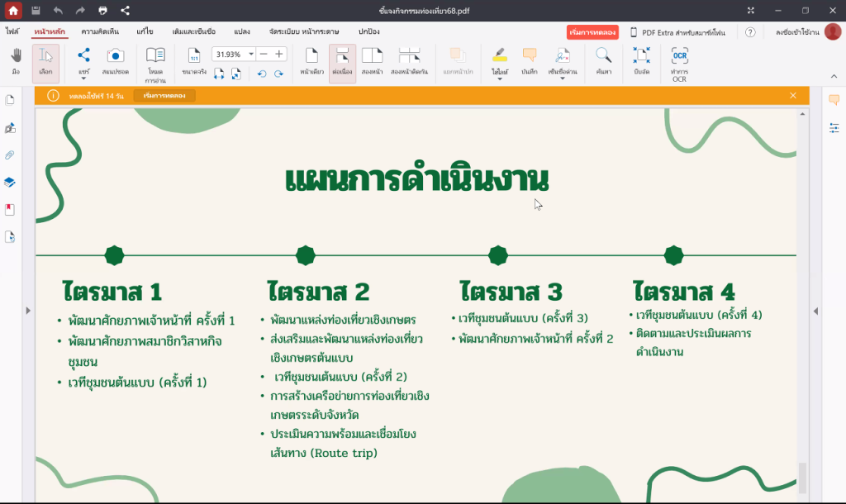The image size is (846, 504).
Task: Switch to Single page view
Action: pos(311,61)
